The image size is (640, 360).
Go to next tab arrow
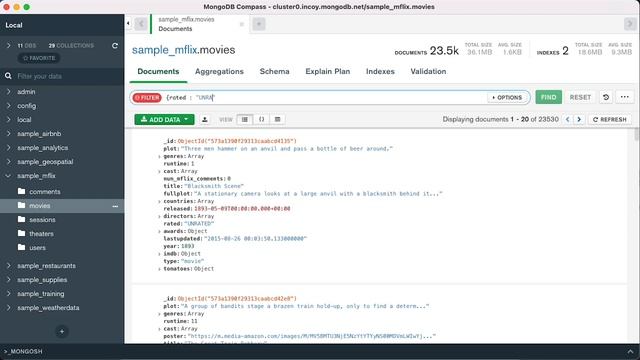tap(630, 24)
